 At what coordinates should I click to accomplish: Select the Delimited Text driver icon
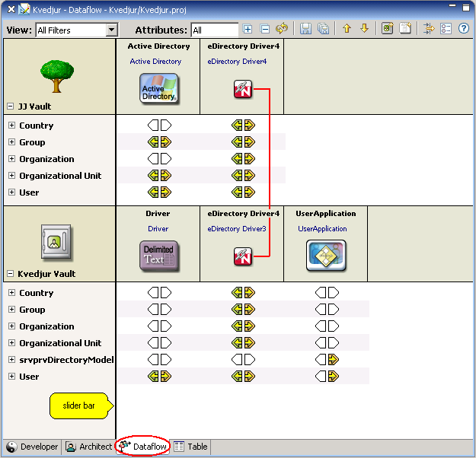pyautogui.click(x=159, y=256)
